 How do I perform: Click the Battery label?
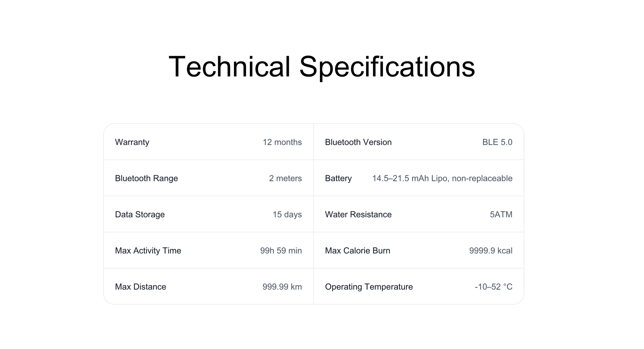click(x=338, y=178)
